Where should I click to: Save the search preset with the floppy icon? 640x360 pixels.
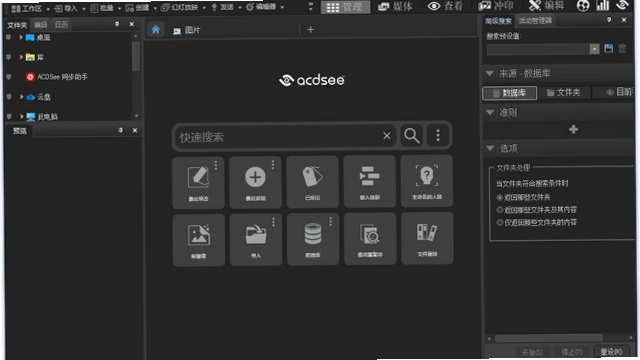[x=609, y=49]
